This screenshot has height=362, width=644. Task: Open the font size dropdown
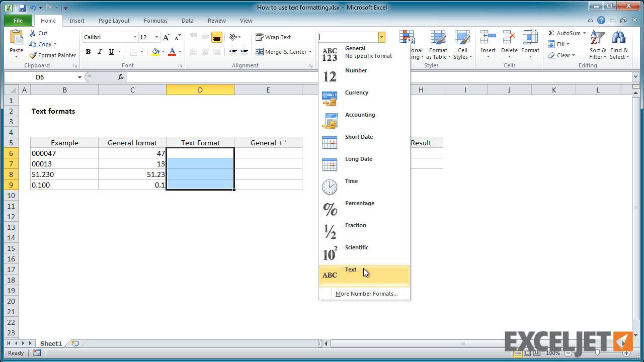point(156,37)
